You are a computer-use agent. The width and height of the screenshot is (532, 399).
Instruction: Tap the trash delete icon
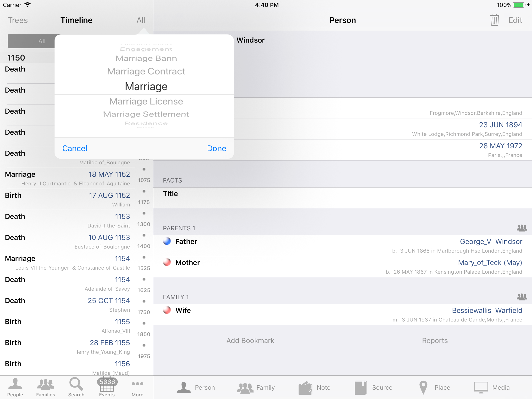(494, 20)
